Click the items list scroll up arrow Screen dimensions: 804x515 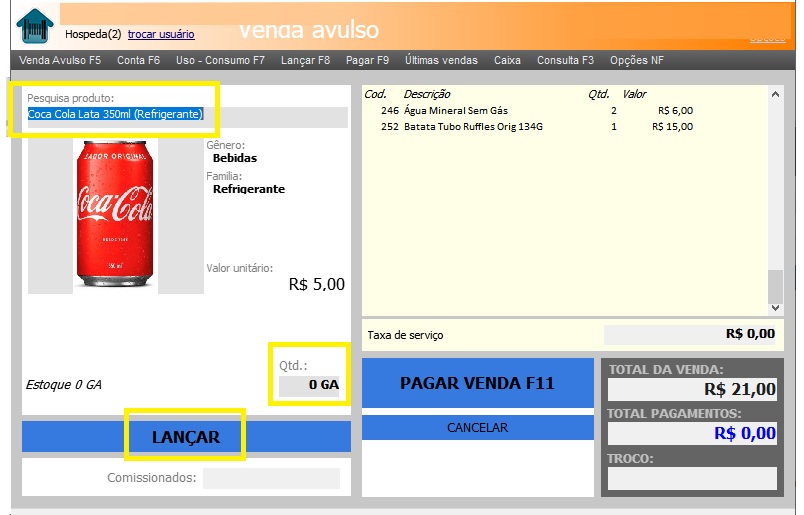click(775, 94)
